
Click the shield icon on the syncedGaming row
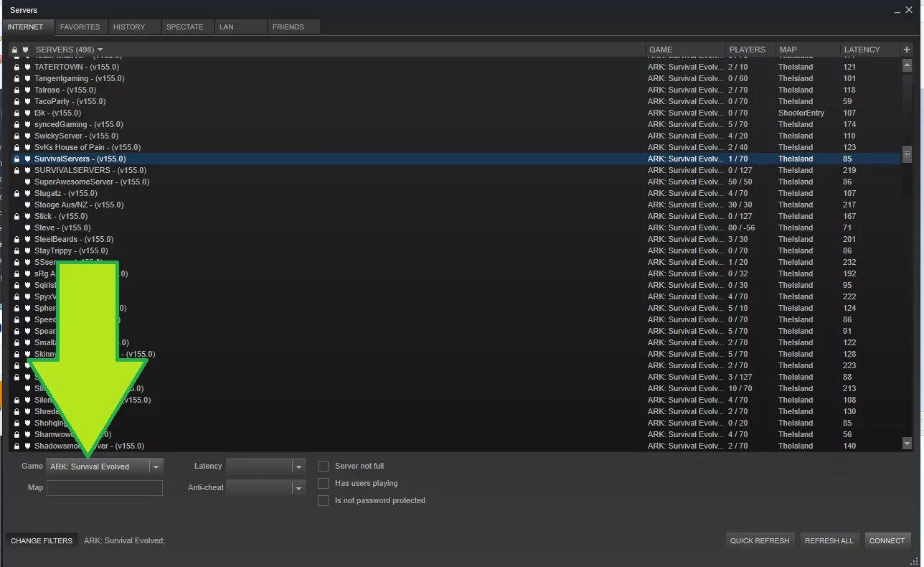pos(27,124)
